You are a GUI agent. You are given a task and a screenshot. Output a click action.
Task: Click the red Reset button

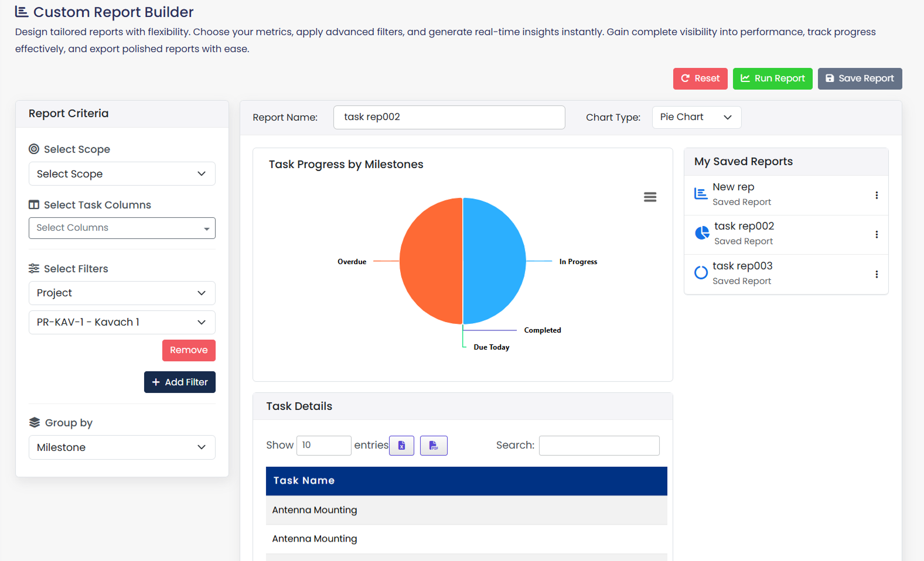tap(700, 78)
